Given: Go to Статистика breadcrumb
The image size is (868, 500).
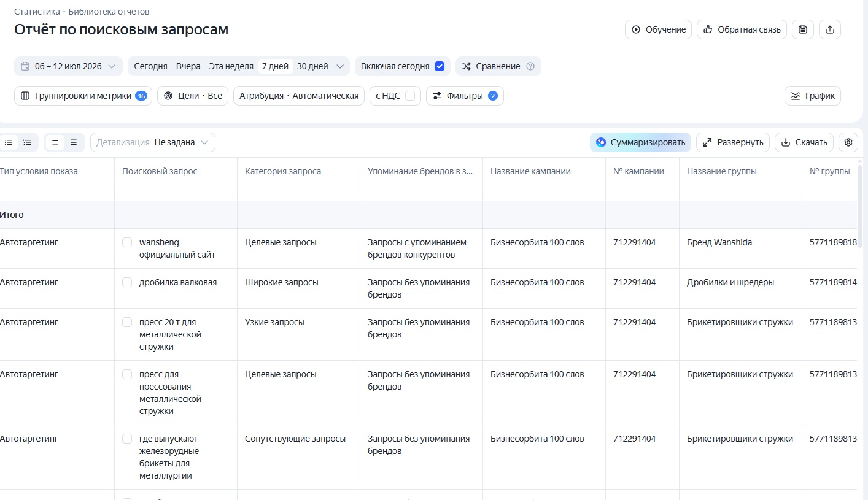Looking at the screenshot, I should point(37,12).
